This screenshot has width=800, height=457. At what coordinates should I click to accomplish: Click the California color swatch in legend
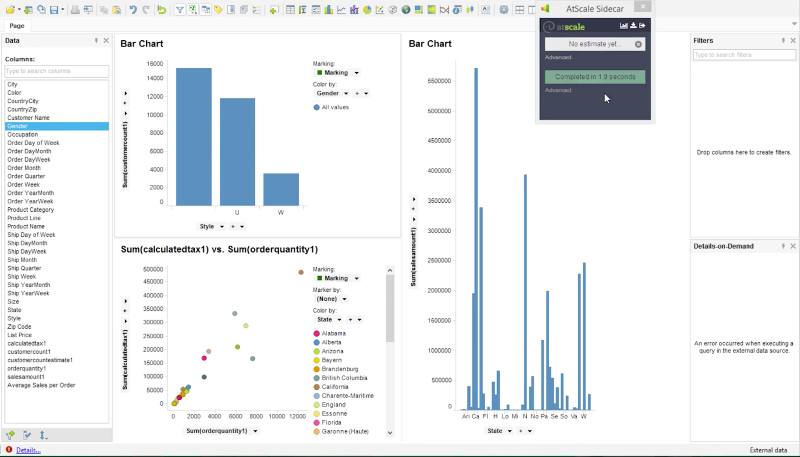tap(316, 387)
